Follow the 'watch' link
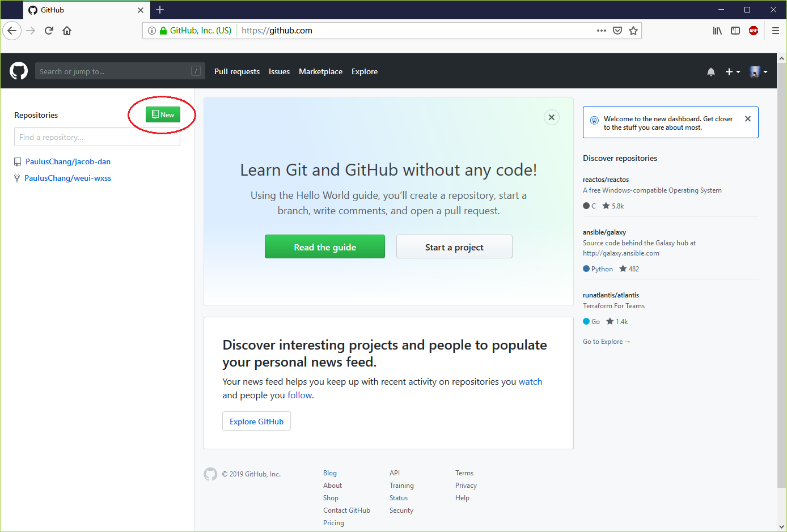 [x=531, y=382]
